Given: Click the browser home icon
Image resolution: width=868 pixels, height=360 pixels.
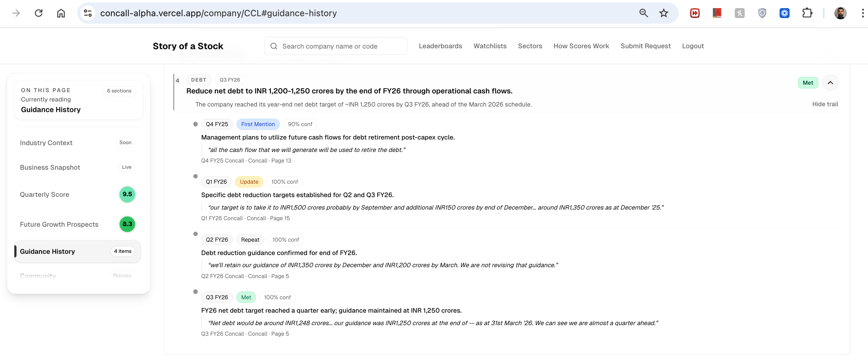Looking at the screenshot, I should coord(61,13).
